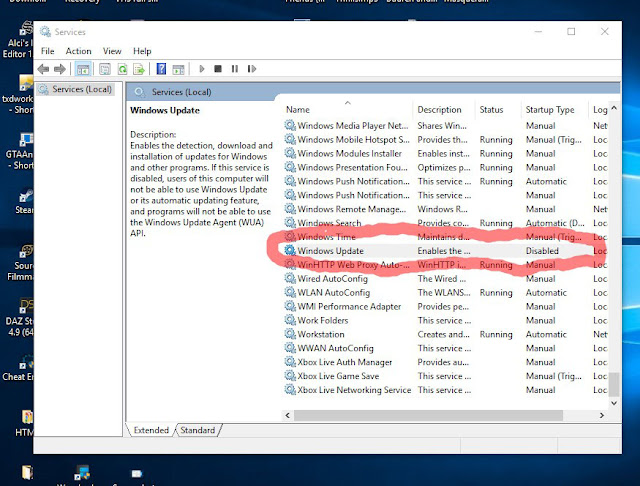640x486 pixels.
Task: Click the gear icon beside Wired AutoConfig
Action: click(x=290, y=278)
